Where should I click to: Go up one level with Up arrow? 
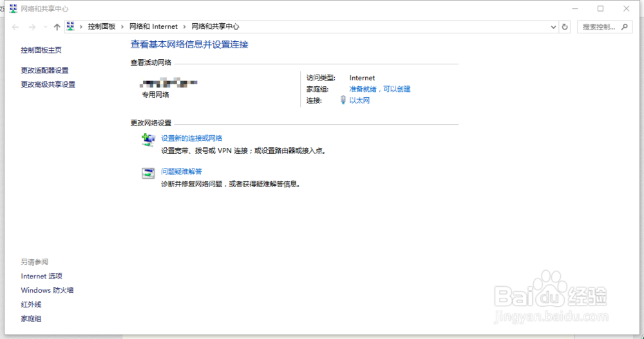point(57,27)
